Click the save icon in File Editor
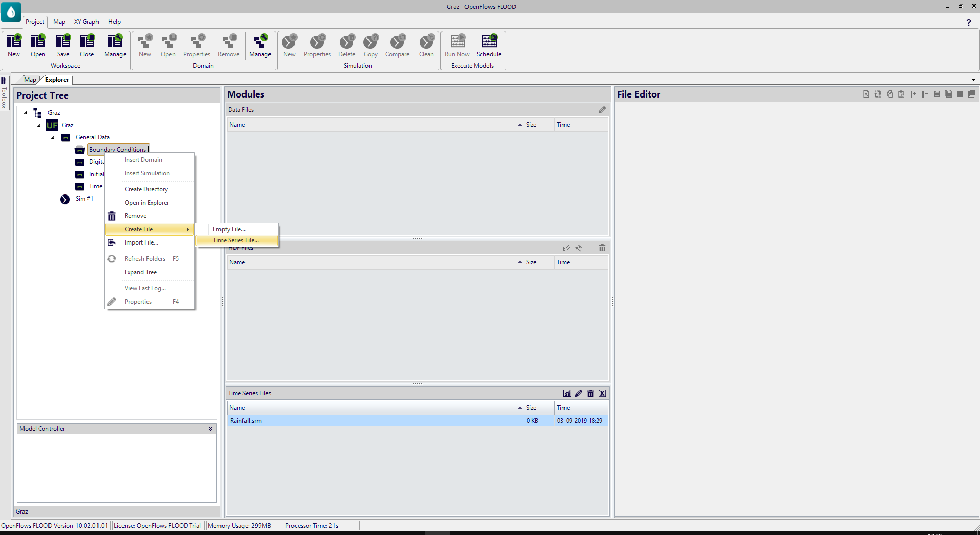 [937, 94]
